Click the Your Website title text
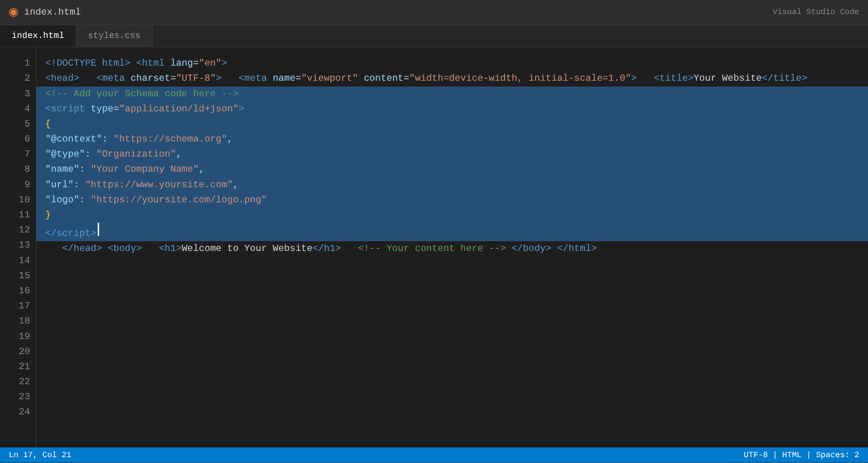868x463 pixels. tap(727, 78)
